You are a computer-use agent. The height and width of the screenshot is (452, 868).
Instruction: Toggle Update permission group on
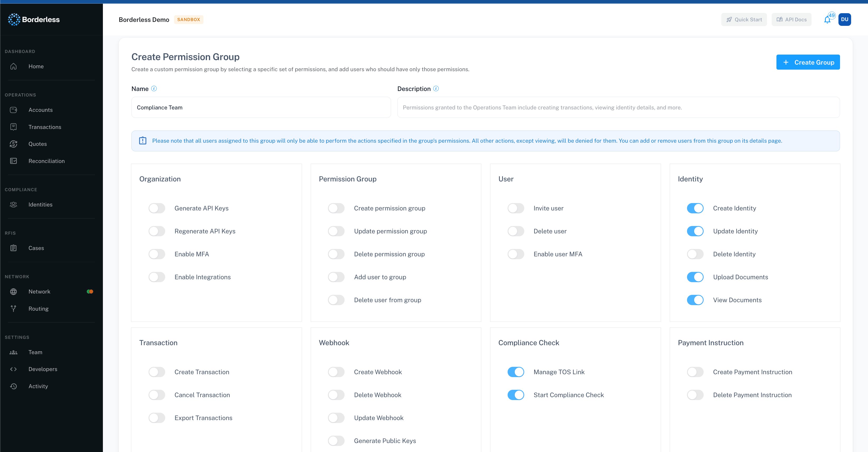click(336, 231)
